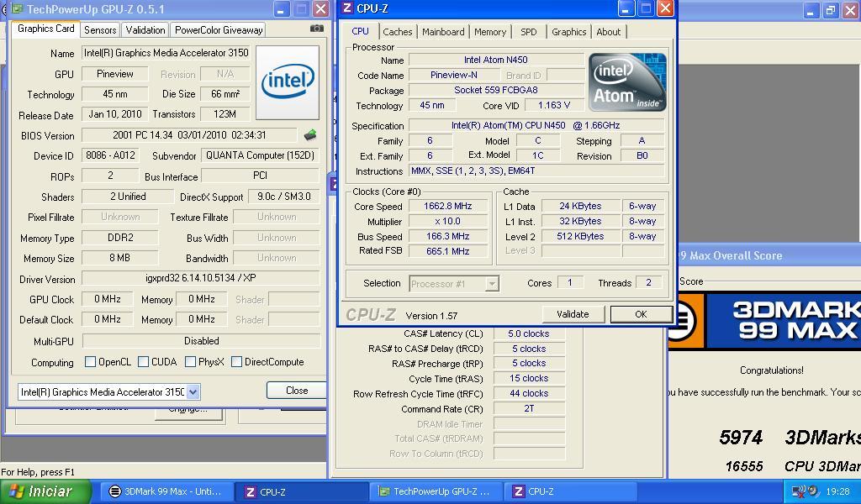Switch to the SPD tab

(528, 32)
